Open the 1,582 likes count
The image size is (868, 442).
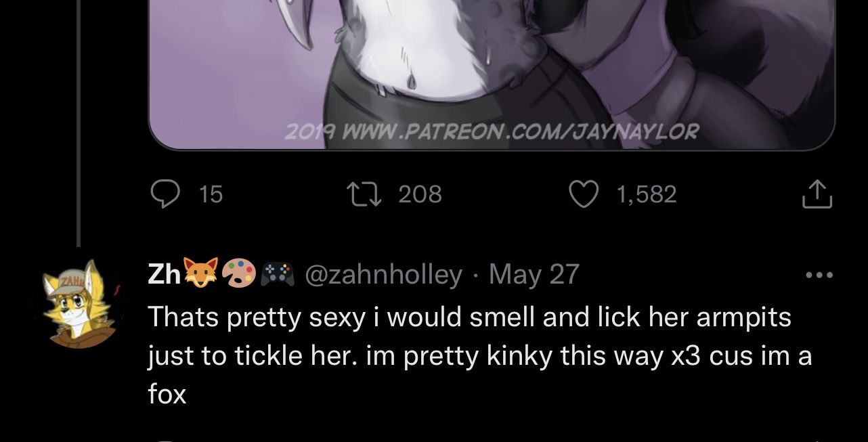[647, 195]
